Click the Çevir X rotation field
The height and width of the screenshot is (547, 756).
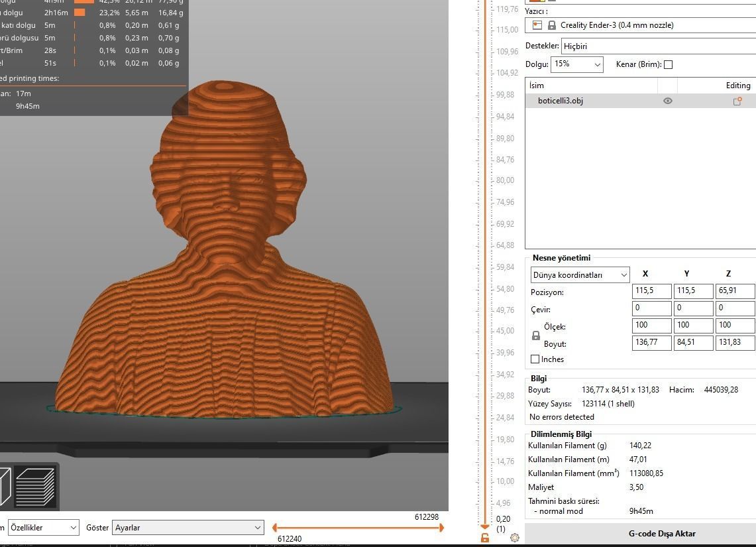tap(652, 308)
